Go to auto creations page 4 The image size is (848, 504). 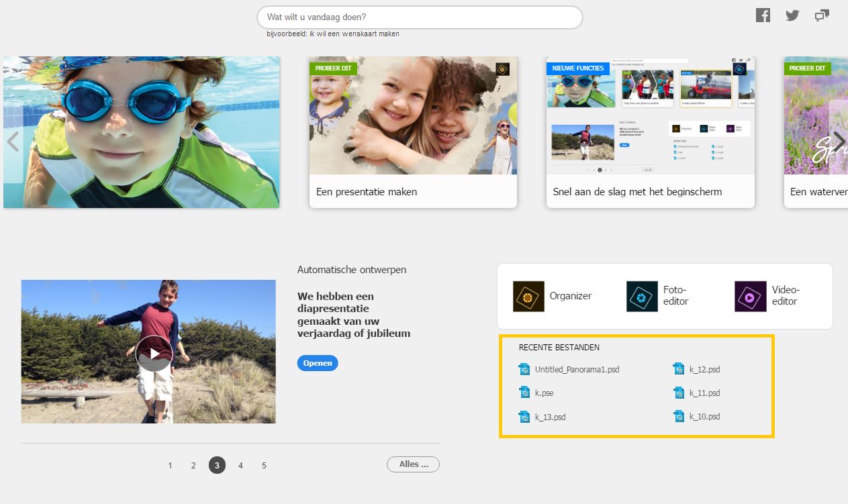point(240,465)
